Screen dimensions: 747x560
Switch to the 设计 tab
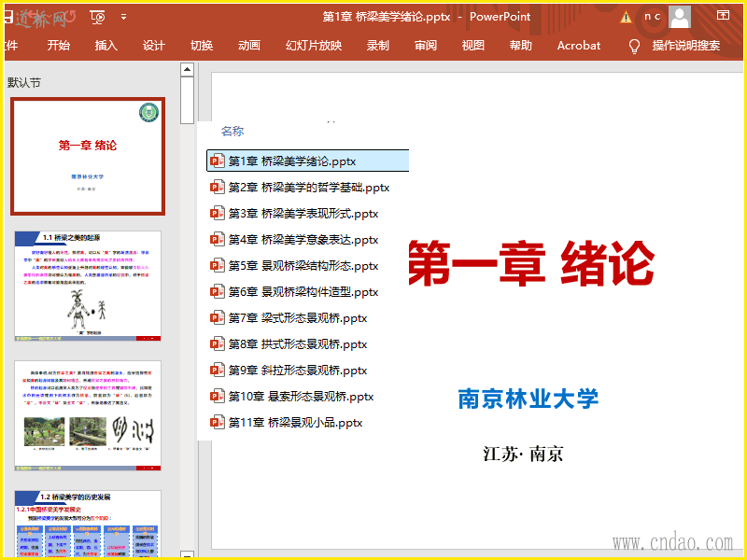tap(153, 46)
